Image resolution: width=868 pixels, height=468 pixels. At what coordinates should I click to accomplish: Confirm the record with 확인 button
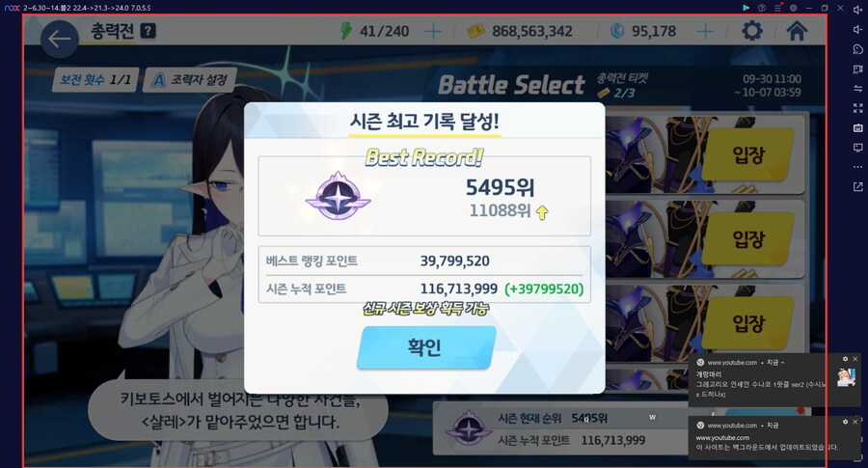tap(425, 347)
